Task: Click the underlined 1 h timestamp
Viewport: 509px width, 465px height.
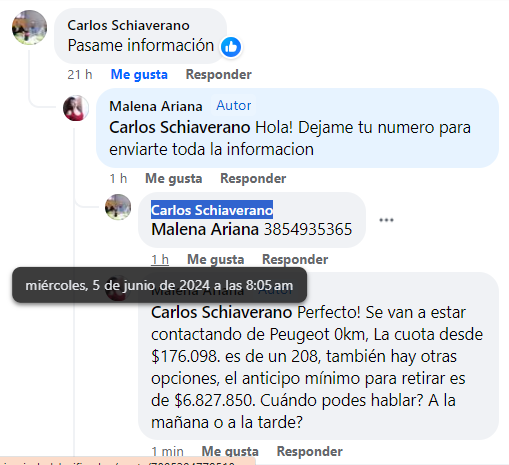Action: pyautogui.click(x=160, y=260)
